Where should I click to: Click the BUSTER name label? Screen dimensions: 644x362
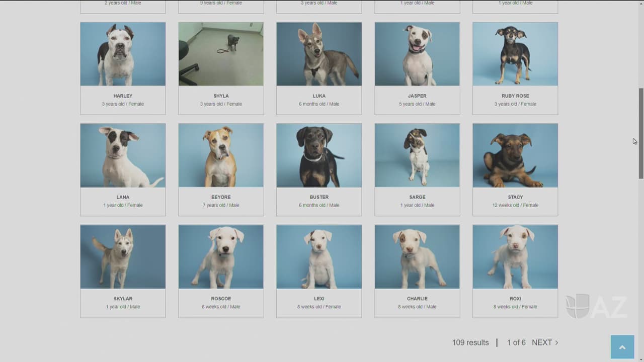point(319,197)
